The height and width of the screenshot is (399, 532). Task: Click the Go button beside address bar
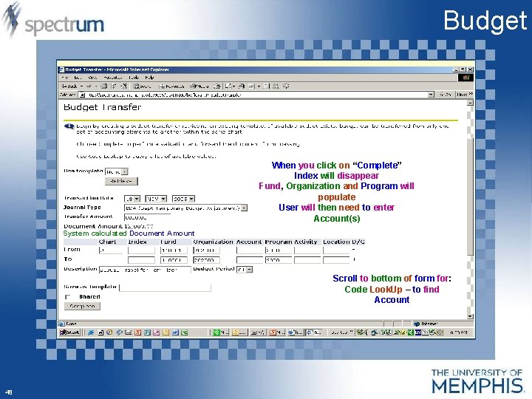pos(445,95)
